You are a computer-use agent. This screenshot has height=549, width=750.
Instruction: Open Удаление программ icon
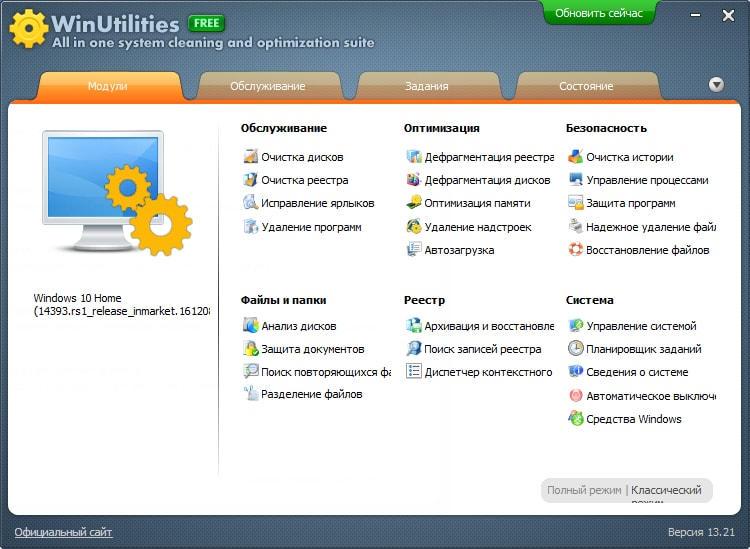[x=251, y=226]
